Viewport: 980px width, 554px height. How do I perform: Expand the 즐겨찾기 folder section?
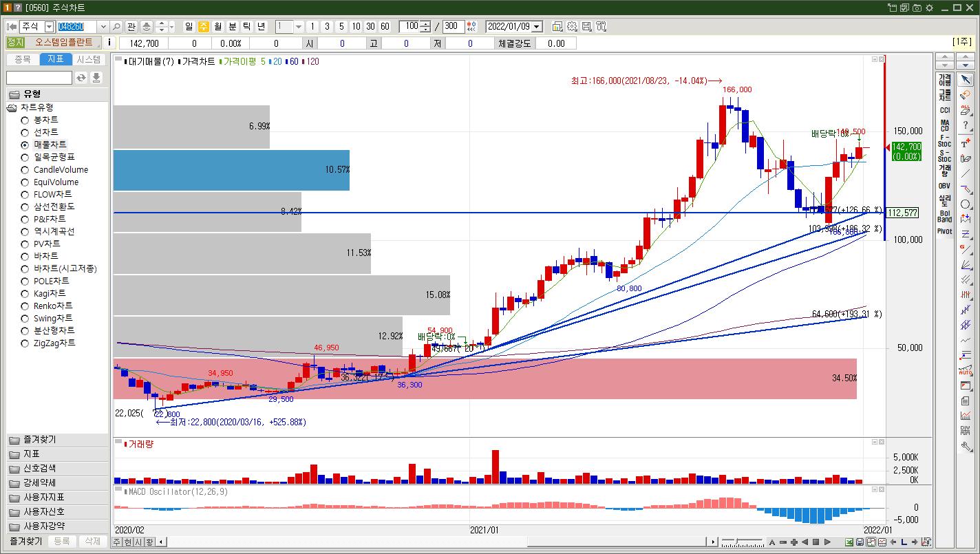[57, 439]
